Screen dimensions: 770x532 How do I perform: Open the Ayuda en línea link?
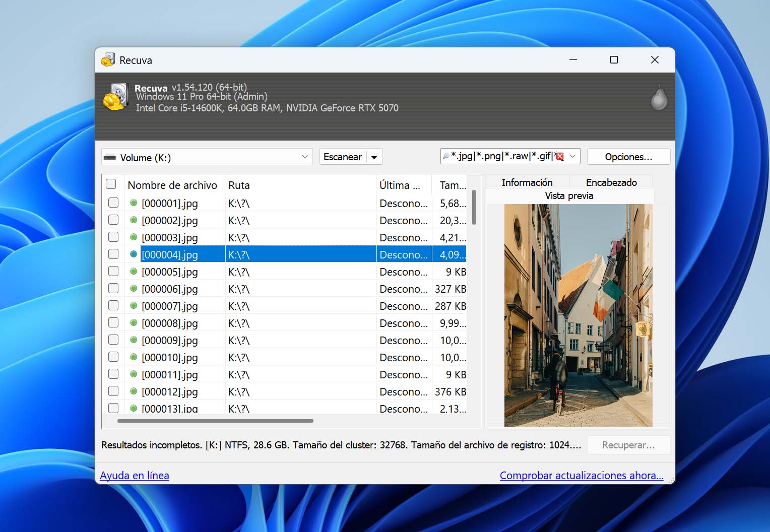pos(135,475)
